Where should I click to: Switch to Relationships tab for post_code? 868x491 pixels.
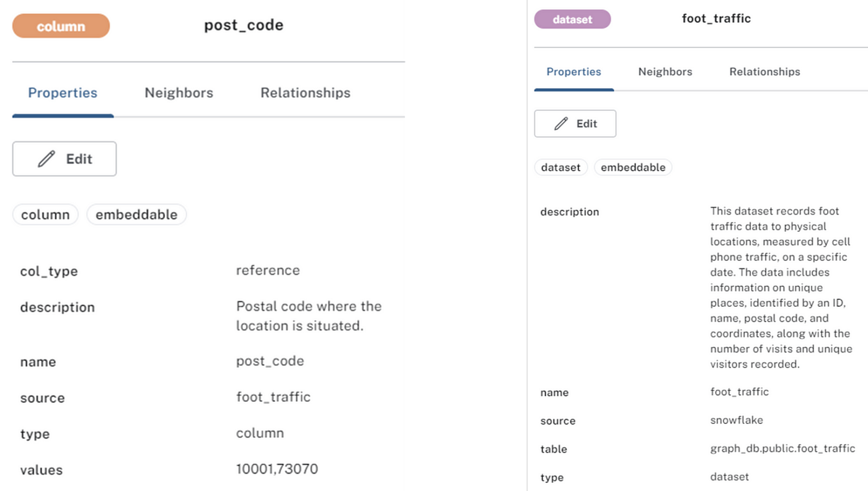click(x=305, y=93)
